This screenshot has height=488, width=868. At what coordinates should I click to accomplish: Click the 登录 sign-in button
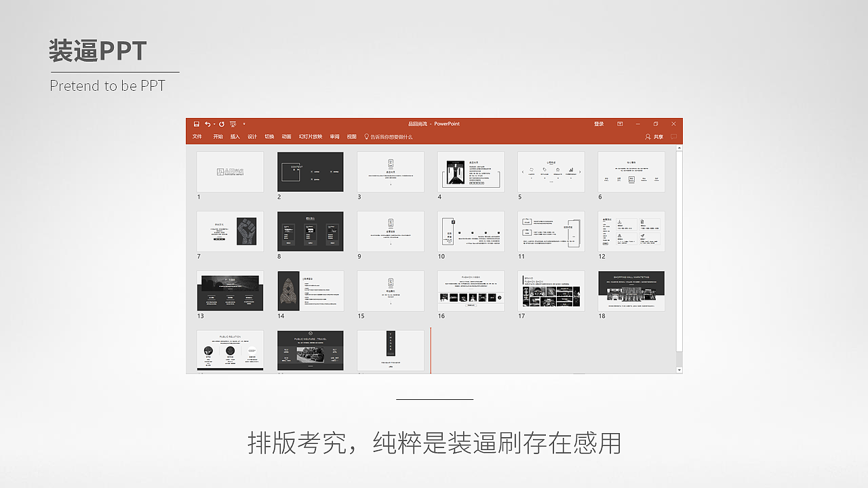tap(599, 124)
